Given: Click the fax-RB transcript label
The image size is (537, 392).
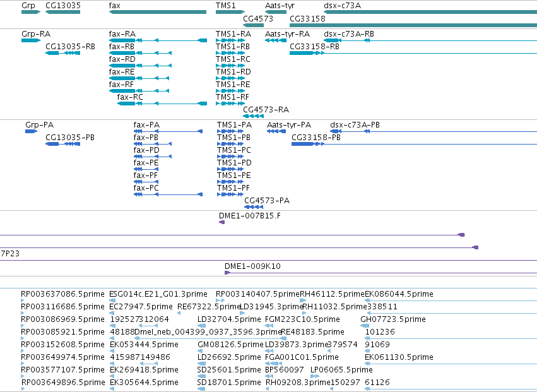Looking at the screenshot, I should pos(122,47).
